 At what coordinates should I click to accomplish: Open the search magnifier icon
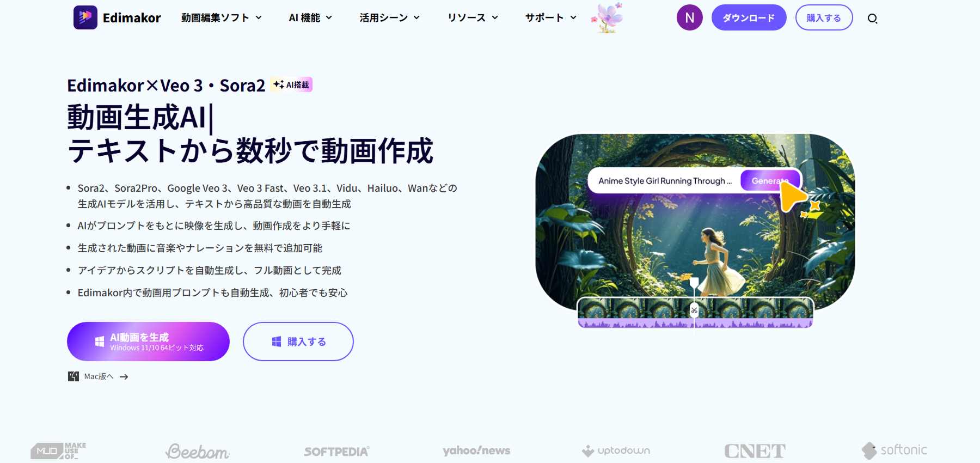[x=872, y=19]
